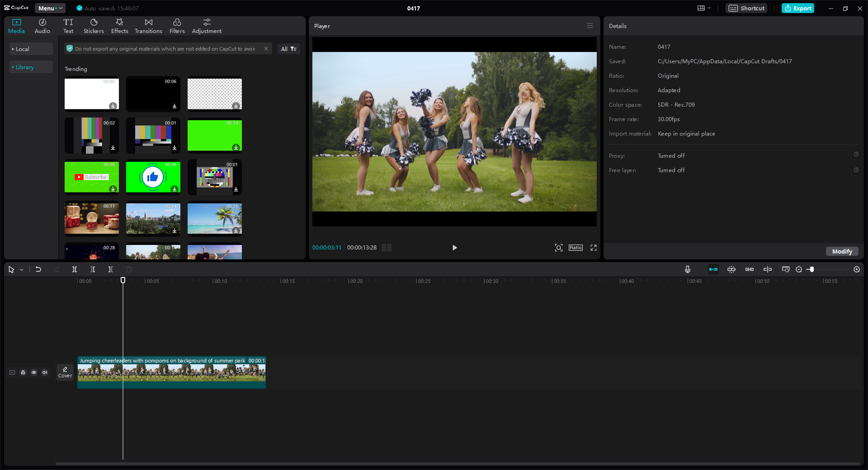Viewport: 868px width, 470px height.
Task: Hide the video track with the eye icon
Action: (34, 372)
